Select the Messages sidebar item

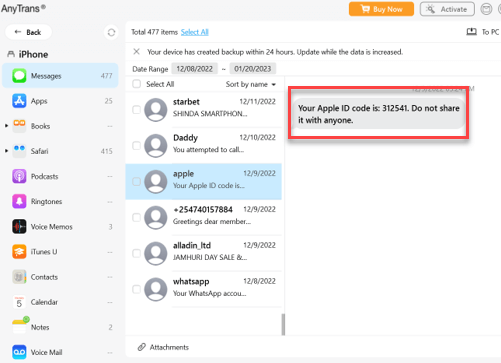(x=60, y=76)
